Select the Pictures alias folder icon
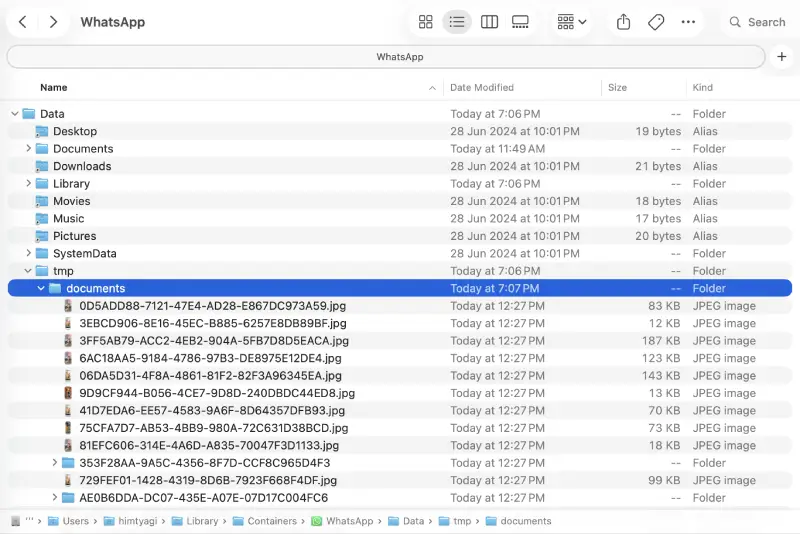The width and height of the screenshot is (800, 534). point(41,236)
